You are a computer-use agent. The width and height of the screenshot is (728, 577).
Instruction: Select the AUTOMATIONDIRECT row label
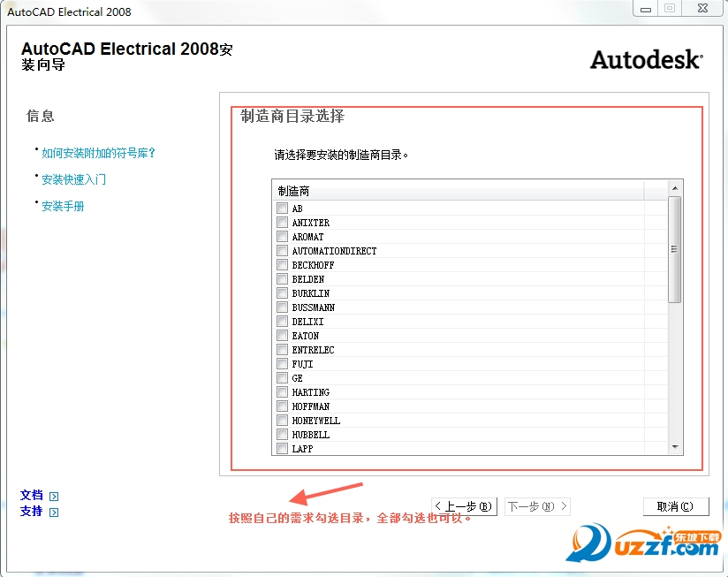(334, 251)
